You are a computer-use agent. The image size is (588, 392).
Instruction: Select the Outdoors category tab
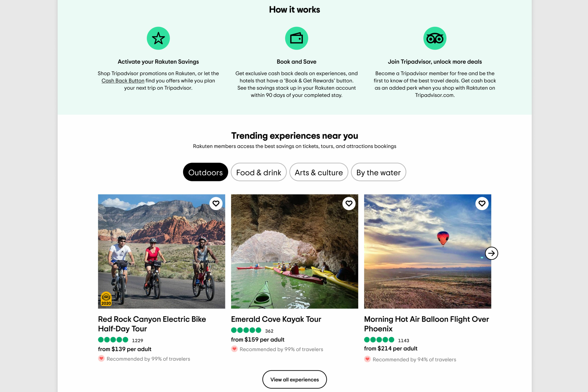point(206,172)
